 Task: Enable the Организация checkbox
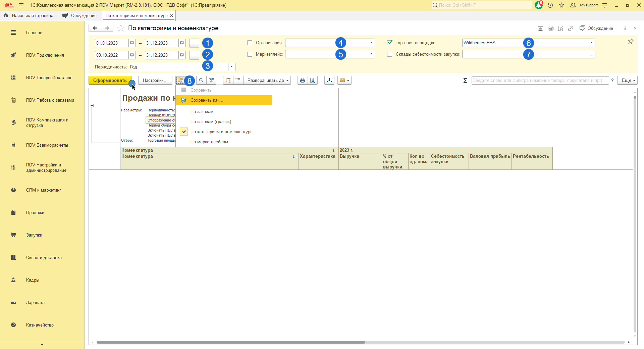tap(250, 43)
